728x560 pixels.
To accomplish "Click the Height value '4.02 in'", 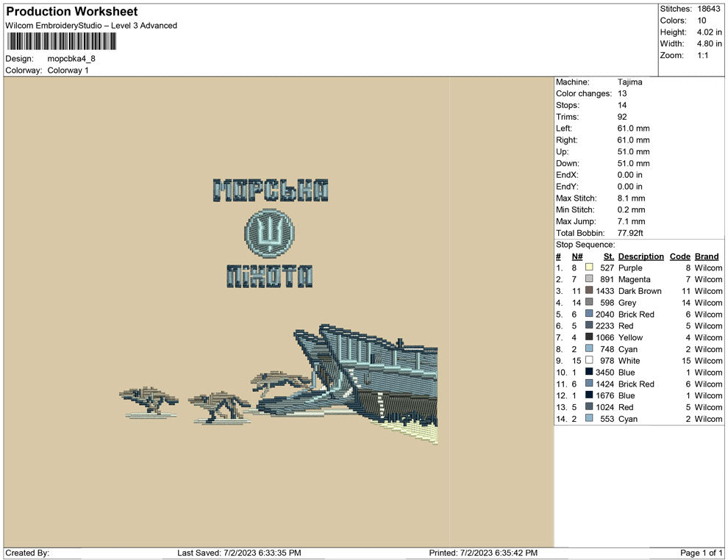I will [x=709, y=32].
